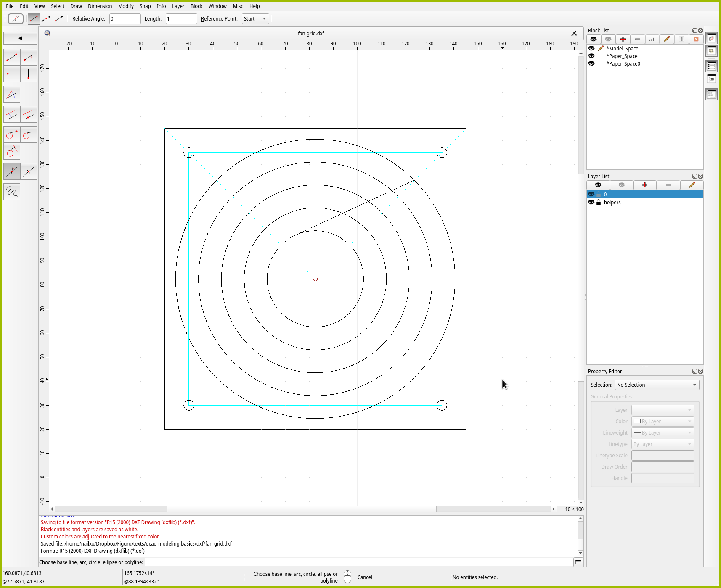Toggle lock on the helpers layer
The image size is (721, 588).
point(599,202)
